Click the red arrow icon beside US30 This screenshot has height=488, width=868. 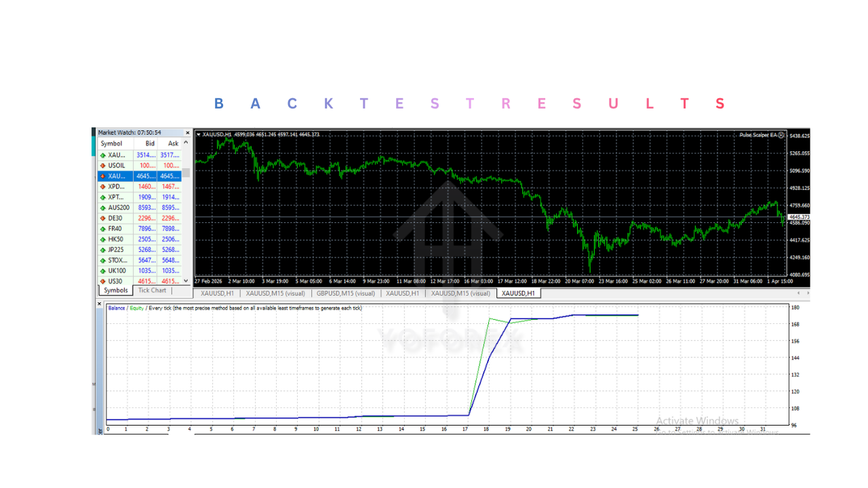[101, 281]
